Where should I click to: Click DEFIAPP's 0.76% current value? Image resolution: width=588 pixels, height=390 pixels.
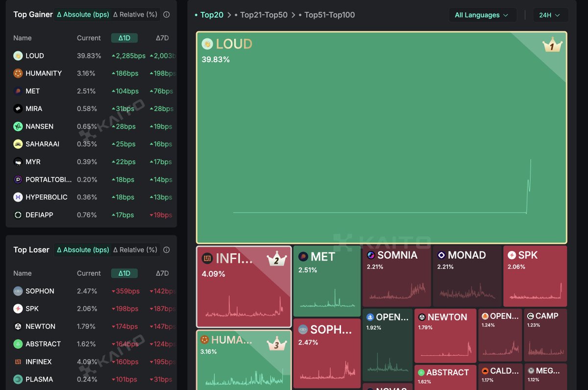pos(86,215)
